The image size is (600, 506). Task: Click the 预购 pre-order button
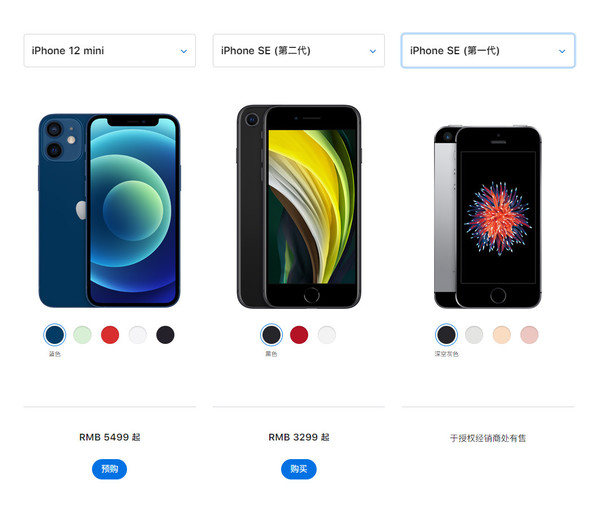[109, 469]
